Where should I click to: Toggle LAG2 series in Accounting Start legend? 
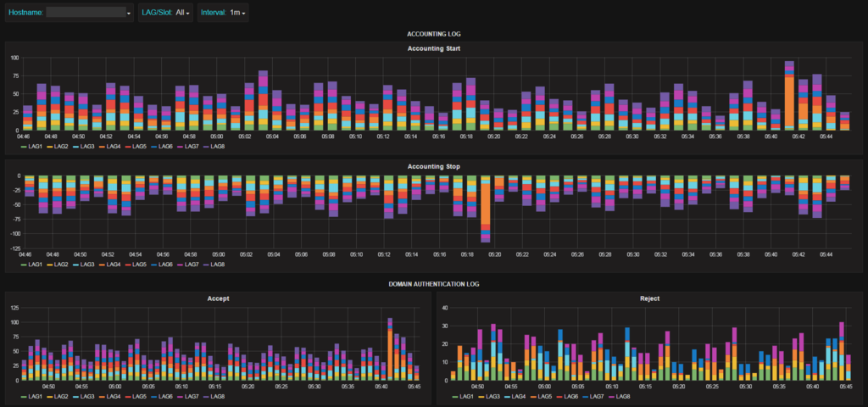tap(57, 146)
